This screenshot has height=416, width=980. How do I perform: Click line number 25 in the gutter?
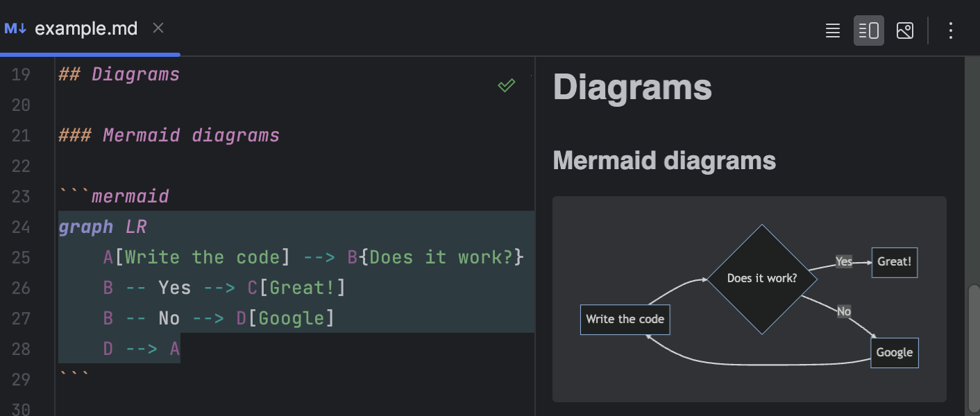(x=22, y=257)
